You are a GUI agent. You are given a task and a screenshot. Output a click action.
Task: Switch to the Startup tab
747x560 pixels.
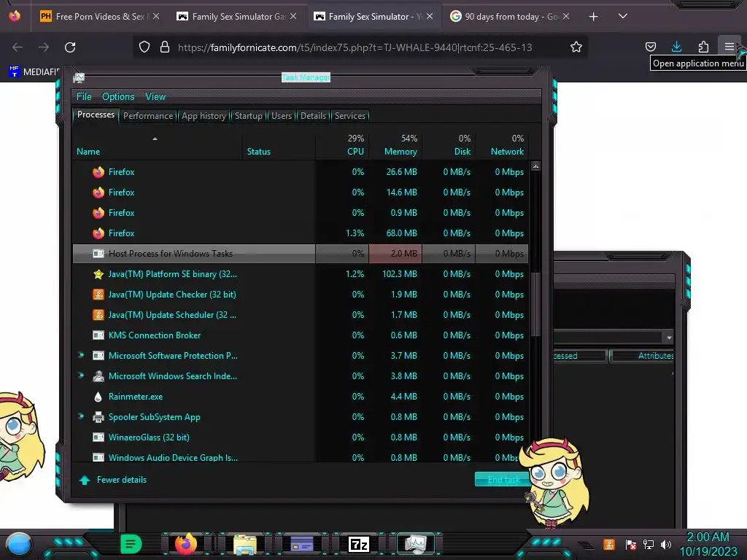[x=248, y=116]
